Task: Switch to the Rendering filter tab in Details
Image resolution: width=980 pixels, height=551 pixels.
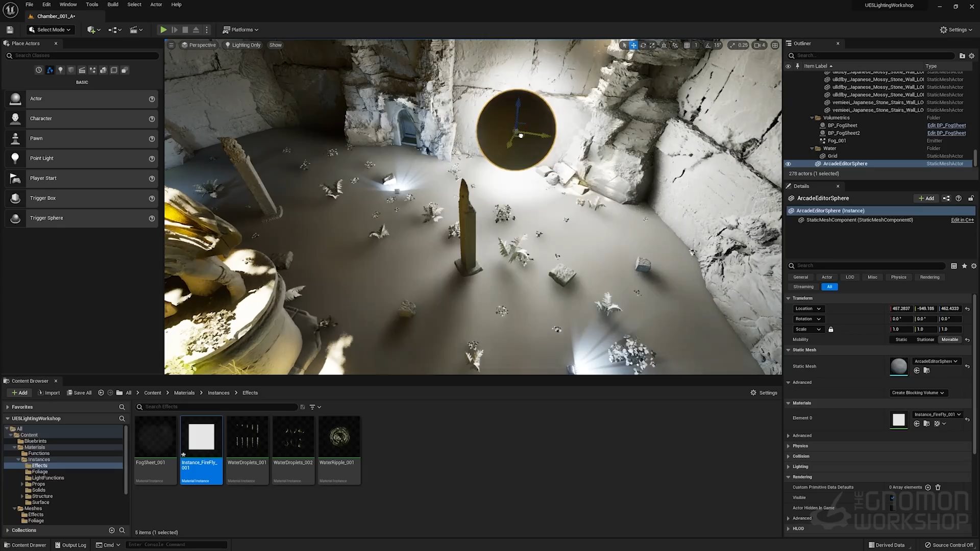Action: [929, 277]
